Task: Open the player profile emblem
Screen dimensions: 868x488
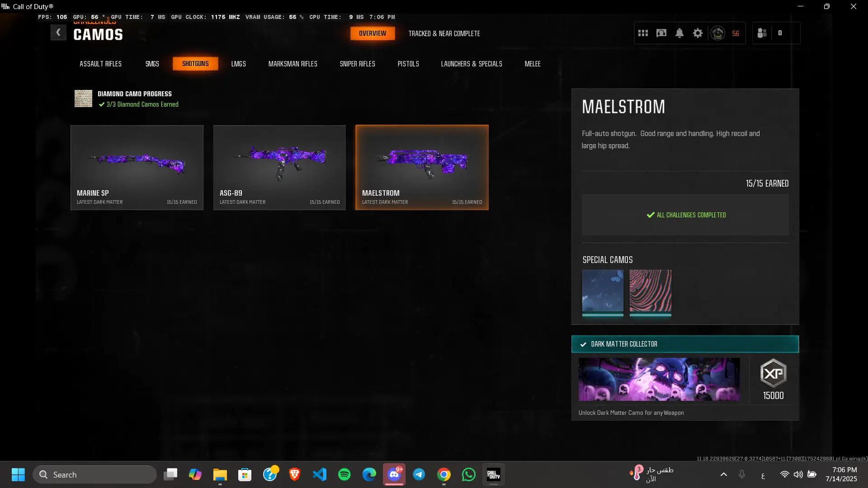Action: click(x=717, y=33)
